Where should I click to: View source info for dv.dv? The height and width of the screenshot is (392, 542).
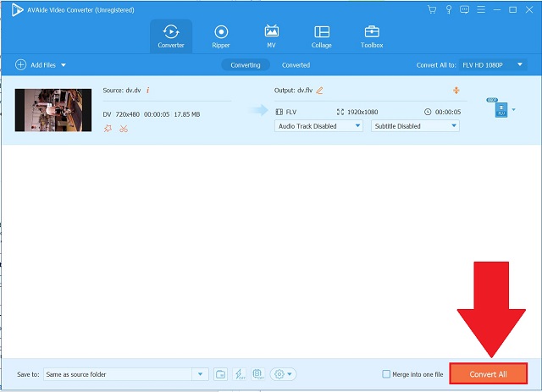148,91
